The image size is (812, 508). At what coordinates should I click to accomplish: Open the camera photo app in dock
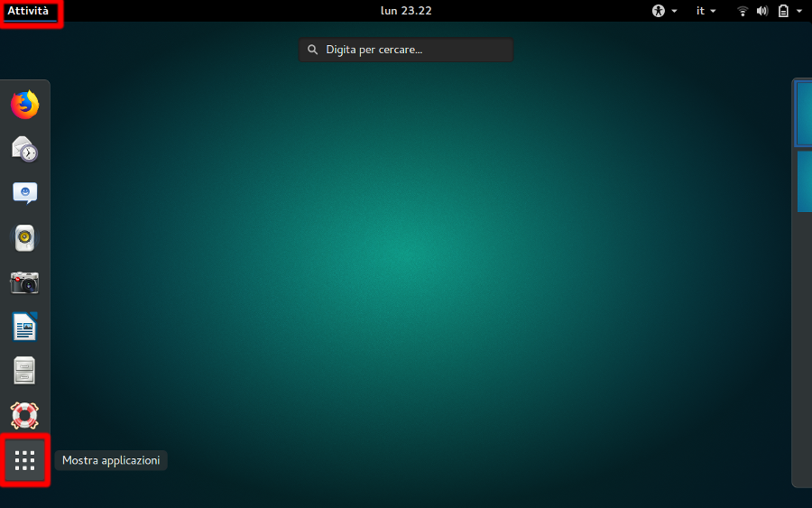[x=25, y=282]
